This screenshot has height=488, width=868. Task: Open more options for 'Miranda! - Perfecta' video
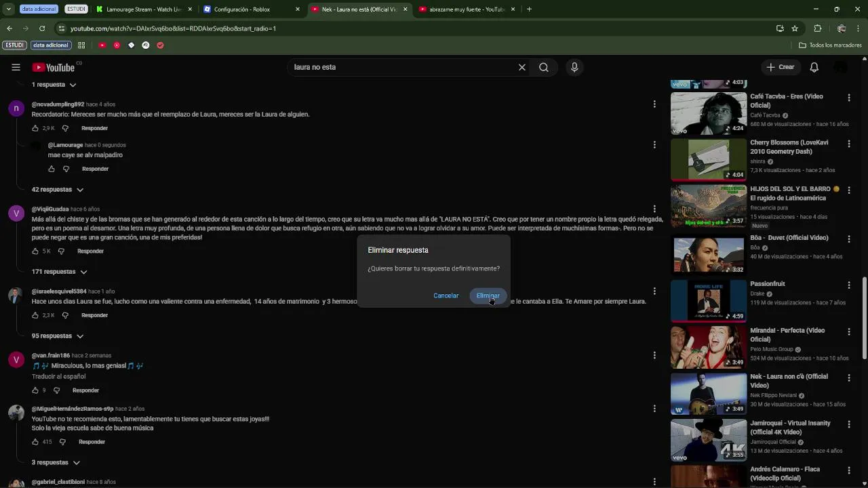click(x=849, y=331)
